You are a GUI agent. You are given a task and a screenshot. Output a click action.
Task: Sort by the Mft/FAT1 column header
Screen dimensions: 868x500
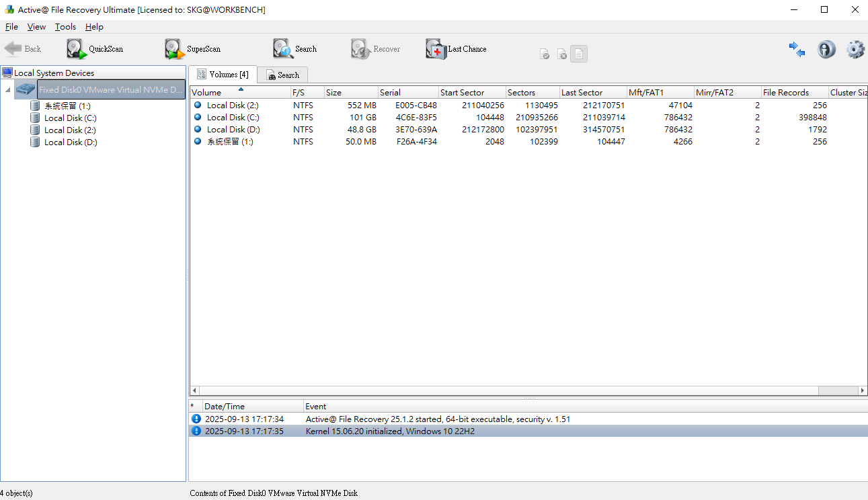(660, 93)
